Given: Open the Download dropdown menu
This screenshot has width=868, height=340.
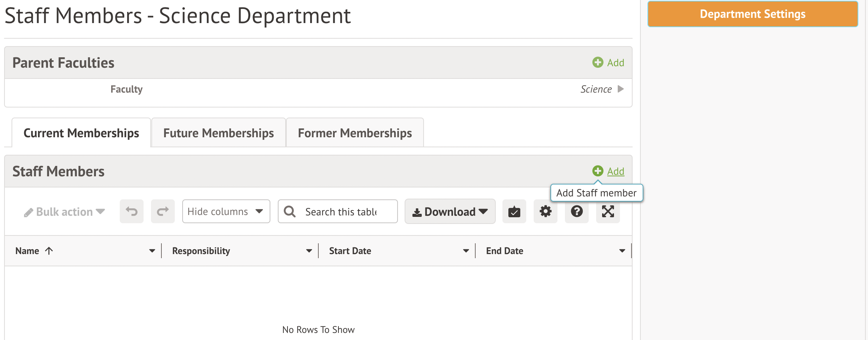Looking at the screenshot, I should pos(450,211).
